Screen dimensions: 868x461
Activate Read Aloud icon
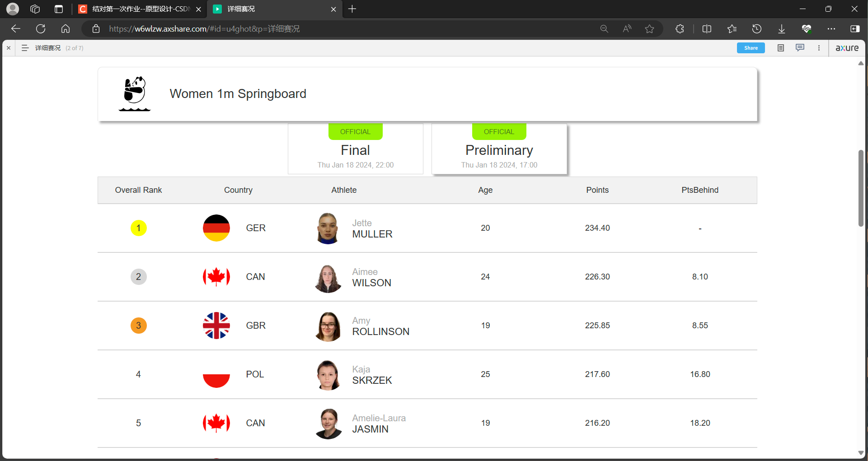627,29
